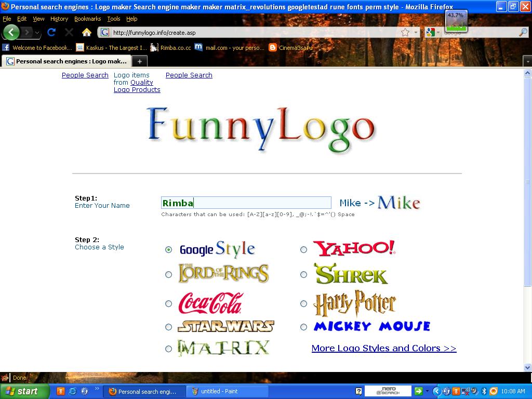Click the site identity icon in address bar
The height and width of the screenshot is (399, 532).
[105, 33]
